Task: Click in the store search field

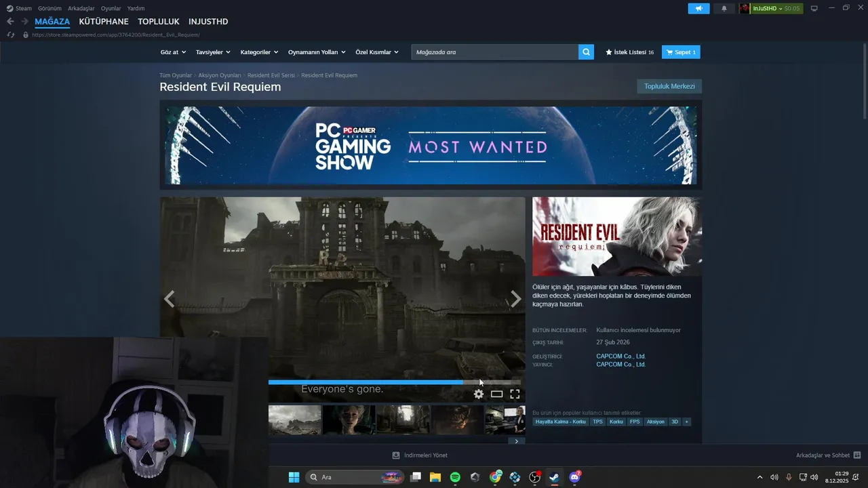Action: [495, 52]
